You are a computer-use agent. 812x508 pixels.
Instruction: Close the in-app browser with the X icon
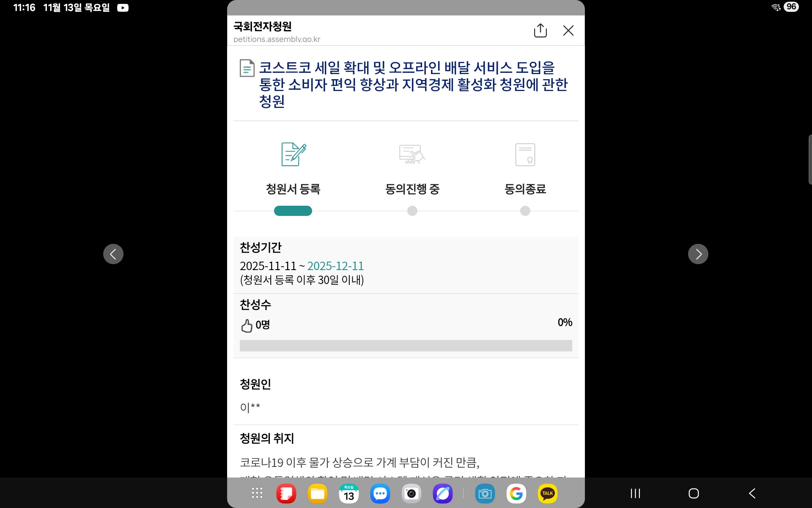click(568, 30)
